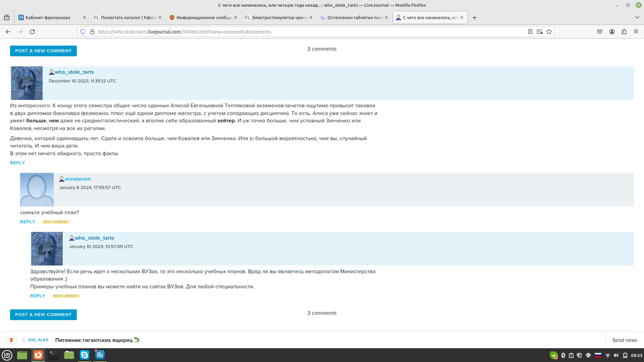
Task: Switch keyboard layout via Russian flag
Action: (598, 355)
